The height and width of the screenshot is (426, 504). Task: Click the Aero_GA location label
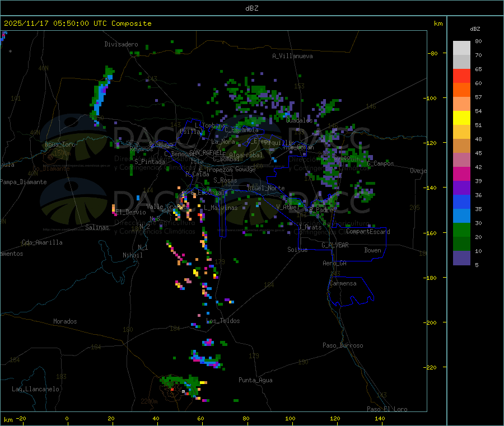(335, 263)
